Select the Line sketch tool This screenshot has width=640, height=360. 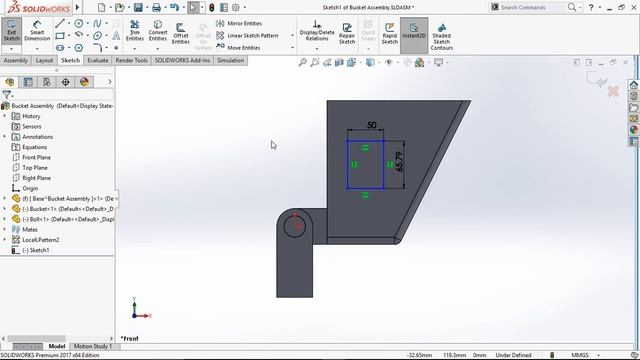(x=60, y=24)
